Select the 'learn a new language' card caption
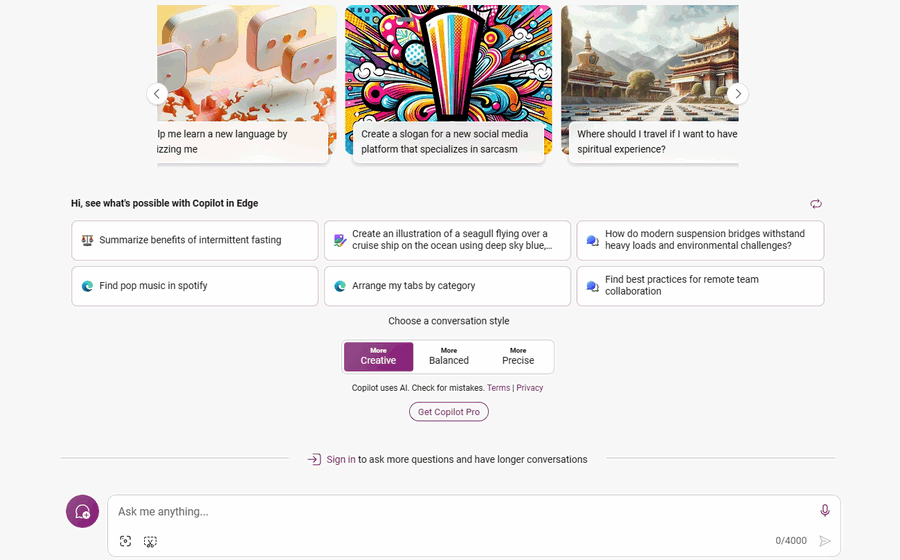The height and width of the screenshot is (560, 900). coord(242,141)
